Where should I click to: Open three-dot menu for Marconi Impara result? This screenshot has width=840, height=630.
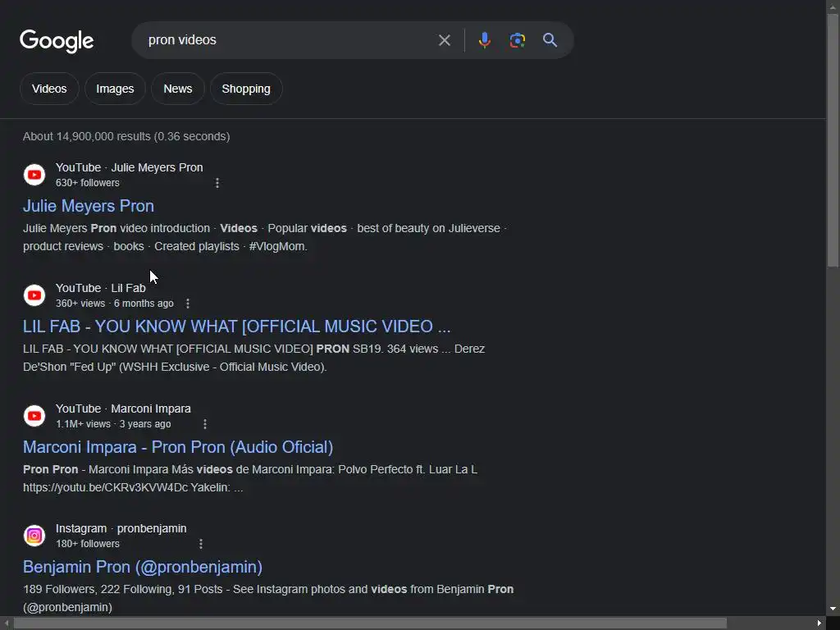pos(204,424)
